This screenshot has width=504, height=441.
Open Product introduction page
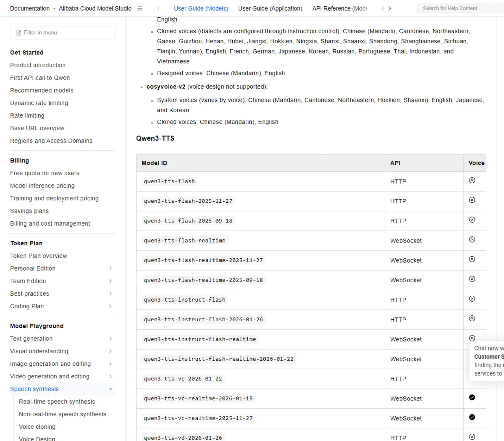click(x=38, y=65)
